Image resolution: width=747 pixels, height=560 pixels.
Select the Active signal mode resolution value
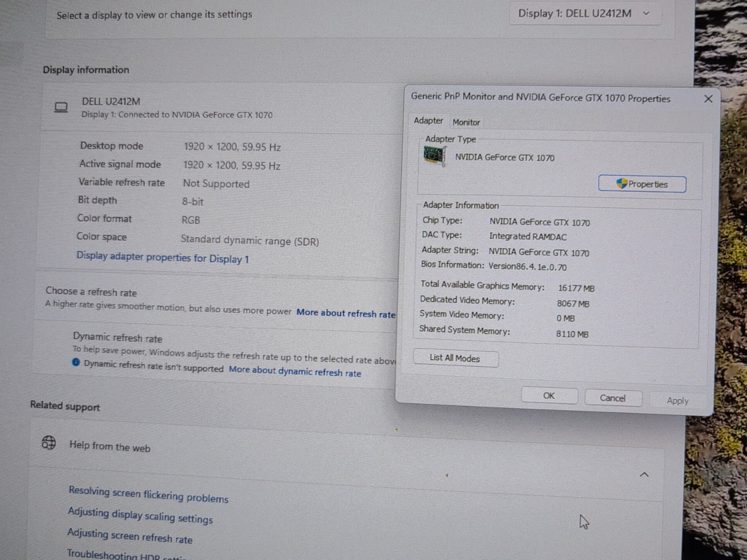pos(232,165)
